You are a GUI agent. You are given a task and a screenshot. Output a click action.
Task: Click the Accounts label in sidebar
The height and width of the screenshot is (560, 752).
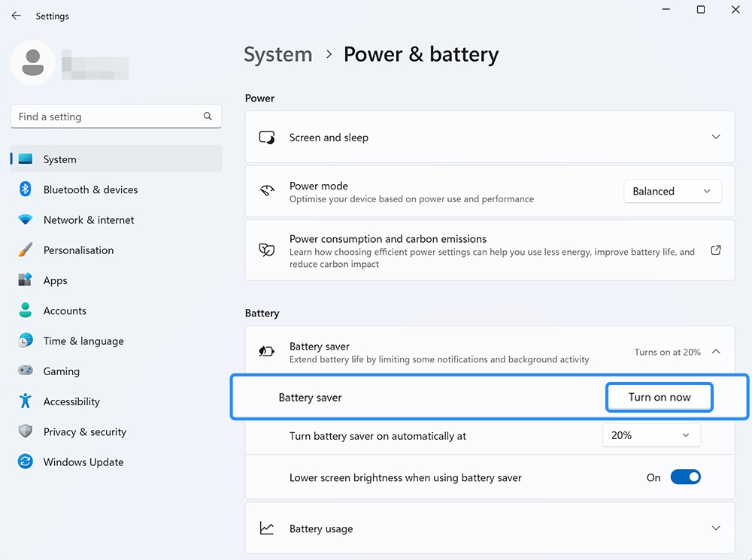(65, 310)
